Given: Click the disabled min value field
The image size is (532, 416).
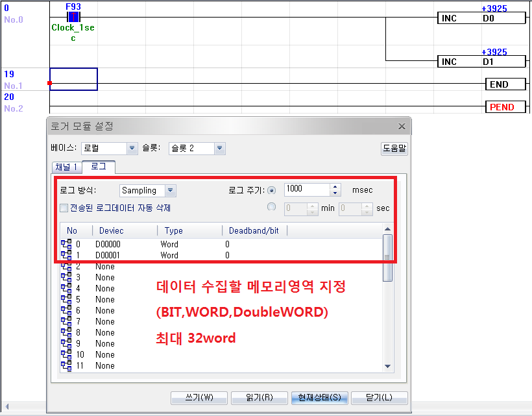Looking at the screenshot, I should [x=296, y=209].
